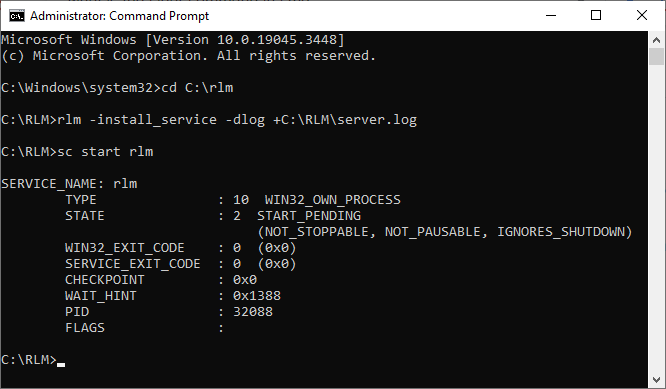Click the vertical scrollbar thumb
This screenshot has height=389, width=666.
(656, 56)
